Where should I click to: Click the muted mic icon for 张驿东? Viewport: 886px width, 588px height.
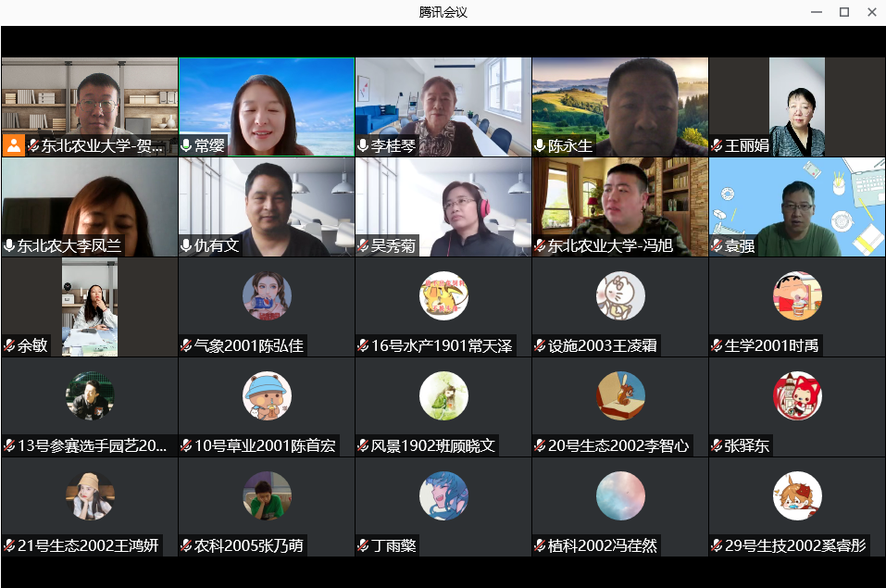tap(717, 446)
